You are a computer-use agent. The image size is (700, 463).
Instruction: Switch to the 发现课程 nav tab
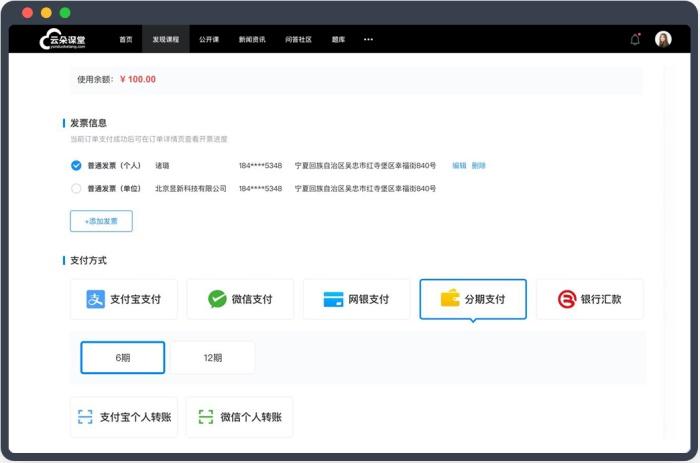tap(166, 39)
